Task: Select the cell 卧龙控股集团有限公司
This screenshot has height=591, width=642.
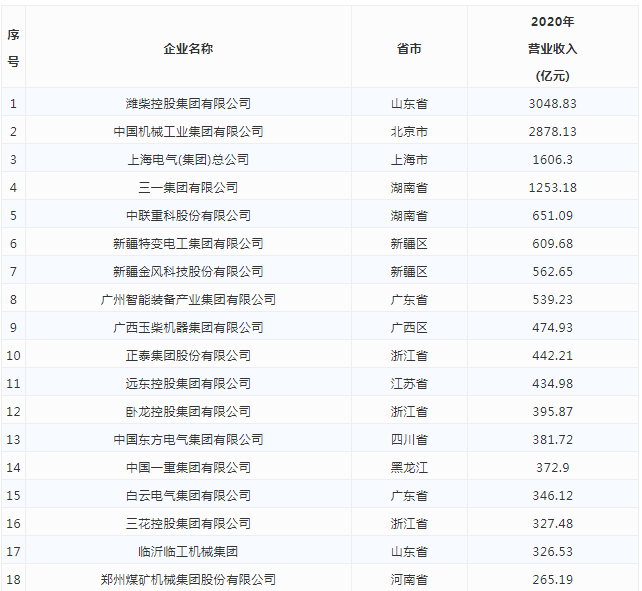Action: tap(188, 412)
